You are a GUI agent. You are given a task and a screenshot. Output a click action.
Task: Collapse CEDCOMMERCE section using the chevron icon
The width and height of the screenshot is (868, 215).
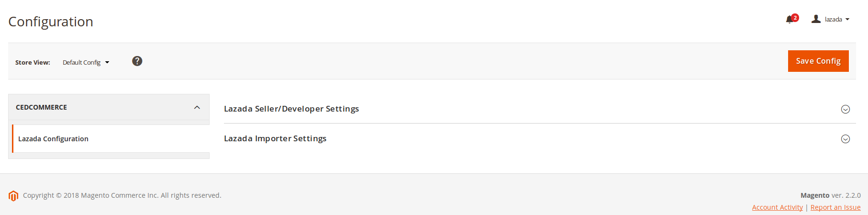(x=197, y=107)
